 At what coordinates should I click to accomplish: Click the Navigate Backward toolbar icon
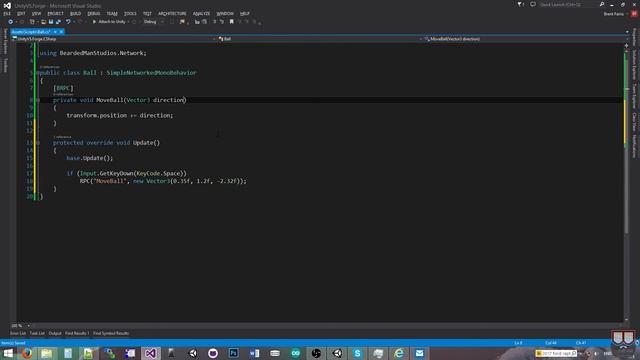point(10,22)
